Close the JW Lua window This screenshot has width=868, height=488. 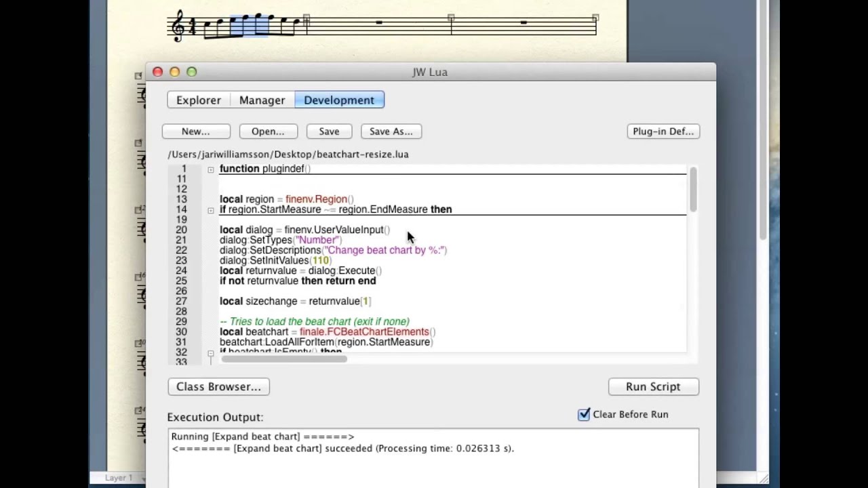(157, 72)
